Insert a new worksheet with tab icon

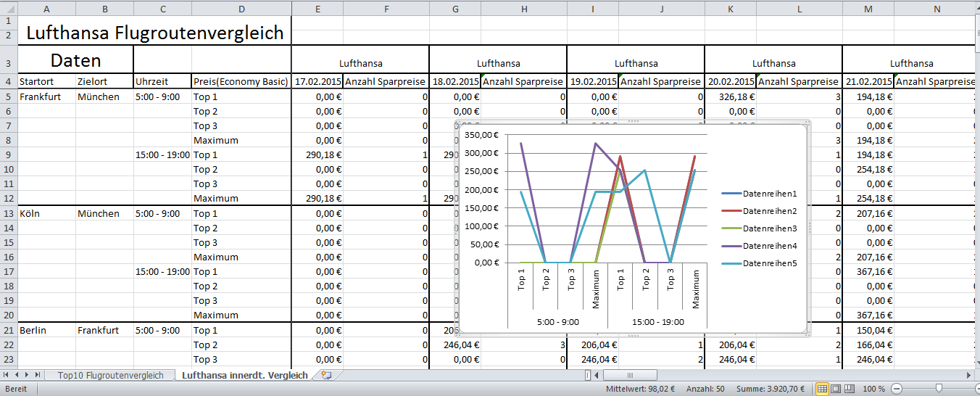click(326, 375)
